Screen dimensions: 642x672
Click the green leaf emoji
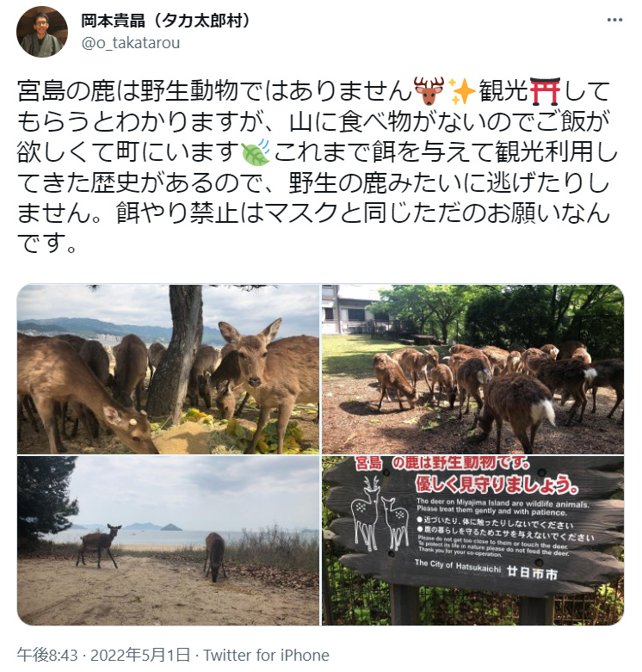pos(256,152)
